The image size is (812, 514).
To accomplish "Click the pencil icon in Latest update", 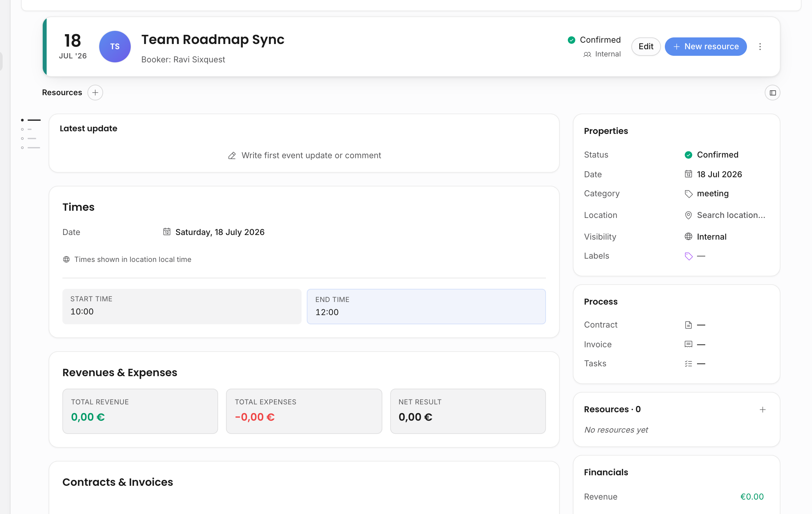I will coord(232,155).
